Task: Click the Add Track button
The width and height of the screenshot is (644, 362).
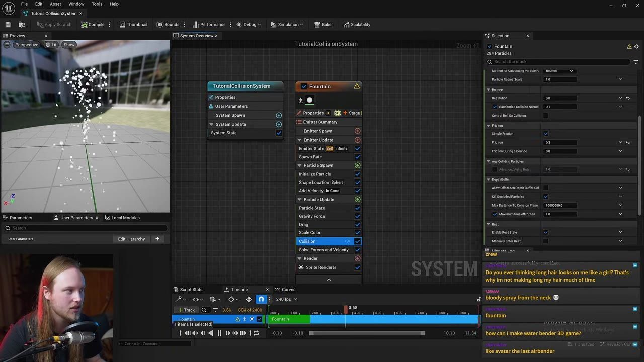Action: coord(186,310)
